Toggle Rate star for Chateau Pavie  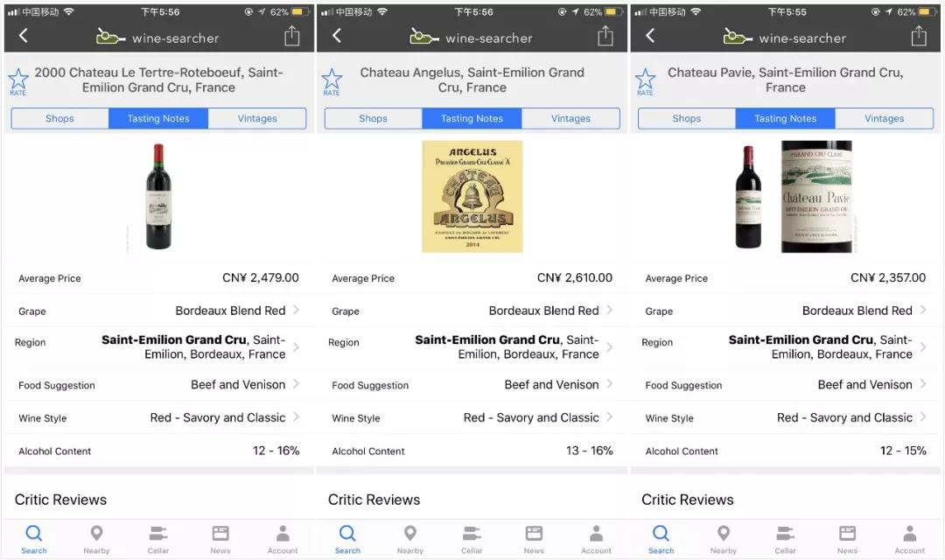click(645, 80)
